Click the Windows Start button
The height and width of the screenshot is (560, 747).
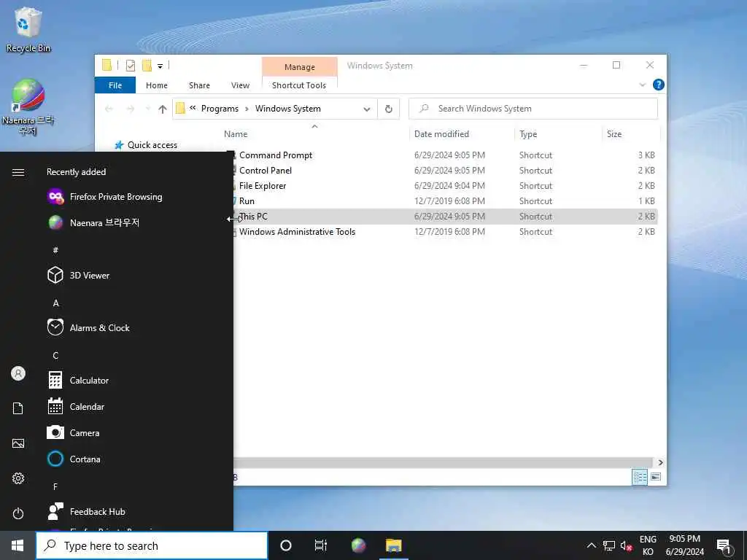pos(18,545)
